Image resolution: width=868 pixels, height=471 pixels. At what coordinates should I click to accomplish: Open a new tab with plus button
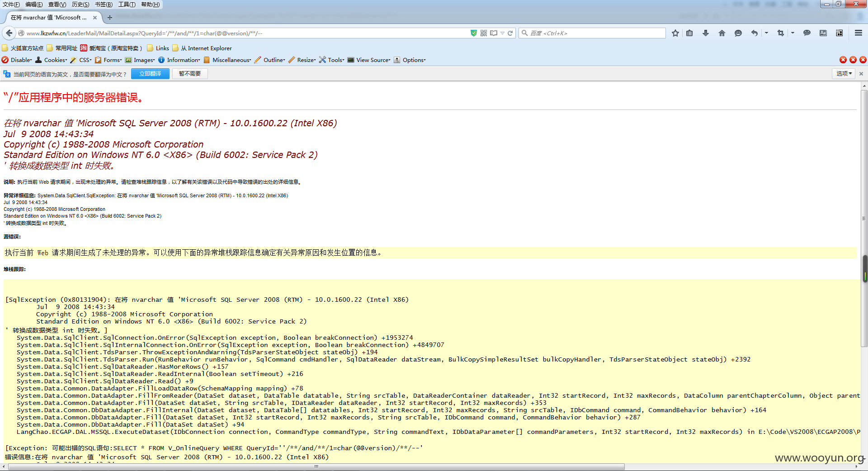point(110,18)
